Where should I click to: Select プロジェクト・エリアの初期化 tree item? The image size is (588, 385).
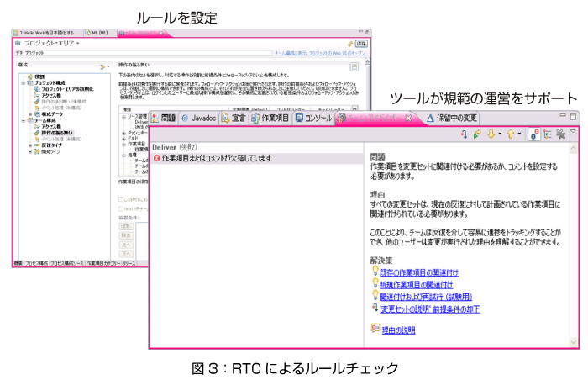(64, 89)
